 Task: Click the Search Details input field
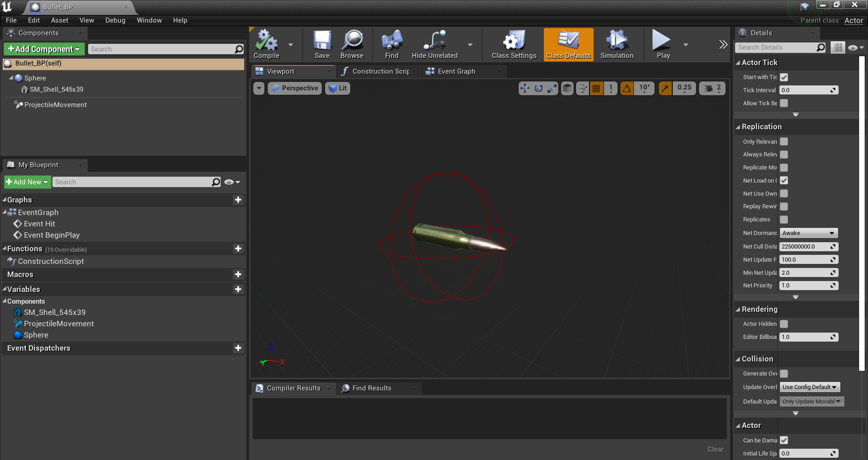775,47
